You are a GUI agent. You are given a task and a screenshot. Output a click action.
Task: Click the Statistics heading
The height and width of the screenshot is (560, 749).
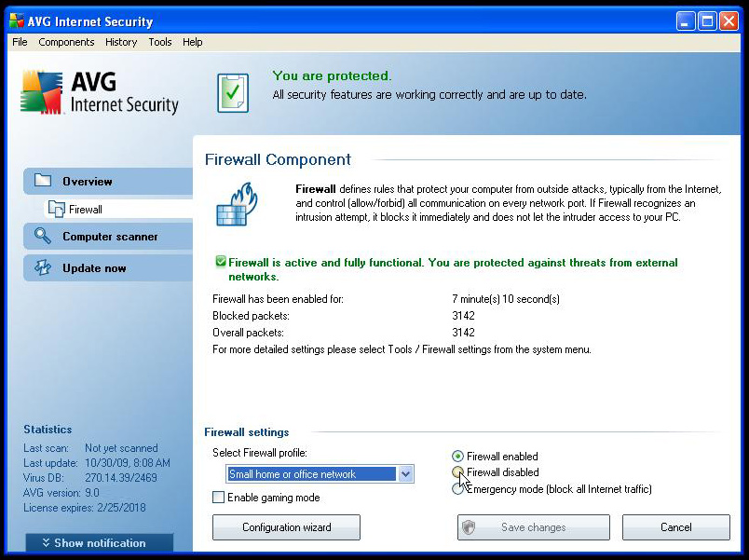(x=48, y=429)
